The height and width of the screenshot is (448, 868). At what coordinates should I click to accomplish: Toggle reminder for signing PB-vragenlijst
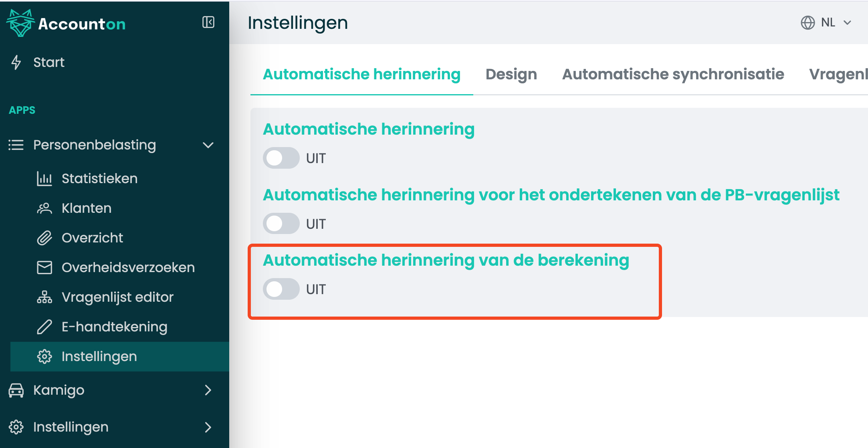[x=281, y=224]
